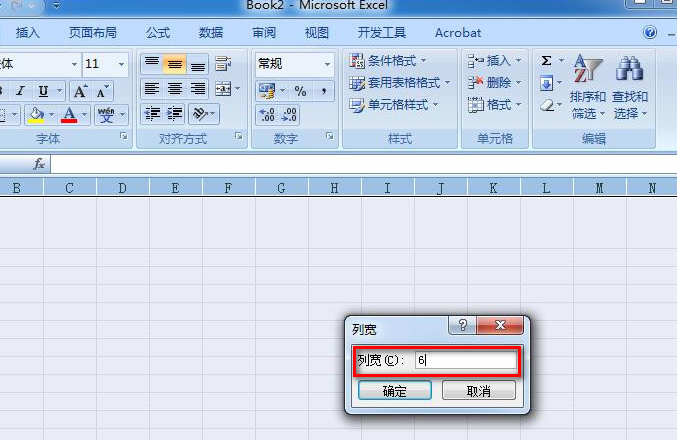Open the 字体 group dialog launcher
Image resolution: width=677 pixels, height=440 pixels.
click(124, 136)
